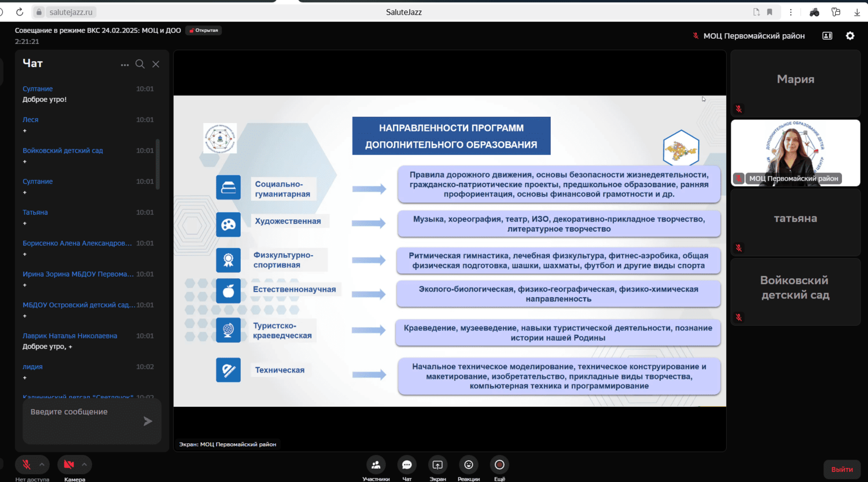
Task: Click the chat message 'Доброе утро!'
Action: [45, 100]
